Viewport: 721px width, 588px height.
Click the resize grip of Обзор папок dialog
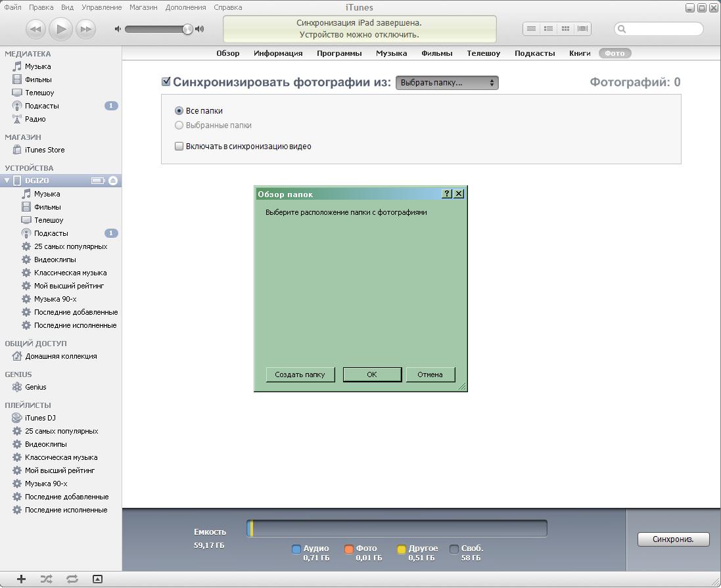(461, 386)
